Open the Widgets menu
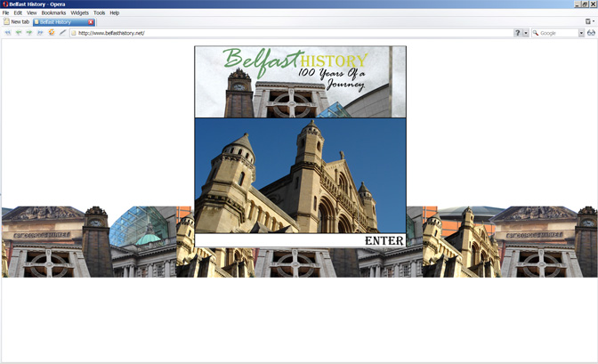 [80, 13]
